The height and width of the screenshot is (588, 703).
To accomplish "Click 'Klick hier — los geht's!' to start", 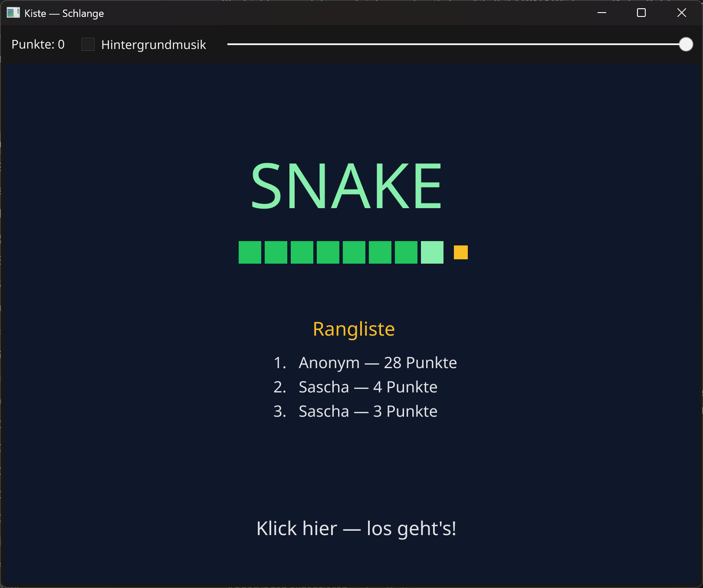I will click(356, 529).
